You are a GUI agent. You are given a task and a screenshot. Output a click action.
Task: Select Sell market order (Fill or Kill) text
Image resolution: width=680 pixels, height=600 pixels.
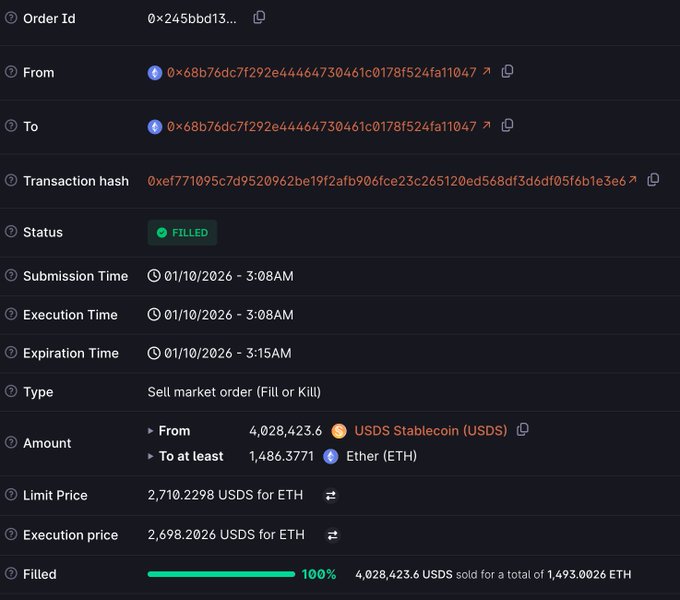pos(234,392)
